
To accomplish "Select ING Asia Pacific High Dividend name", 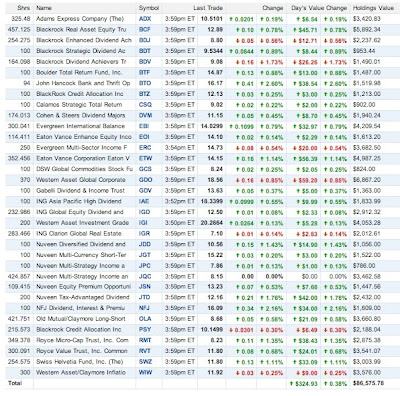I will tap(79, 201).
